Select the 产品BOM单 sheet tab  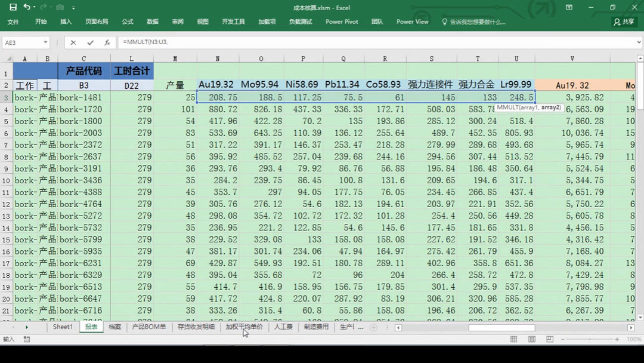click(x=149, y=327)
